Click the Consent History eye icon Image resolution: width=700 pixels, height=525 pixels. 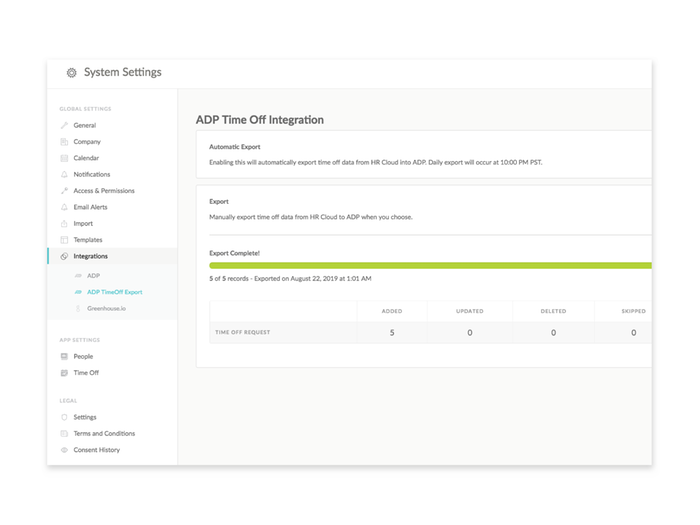[x=64, y=450]
